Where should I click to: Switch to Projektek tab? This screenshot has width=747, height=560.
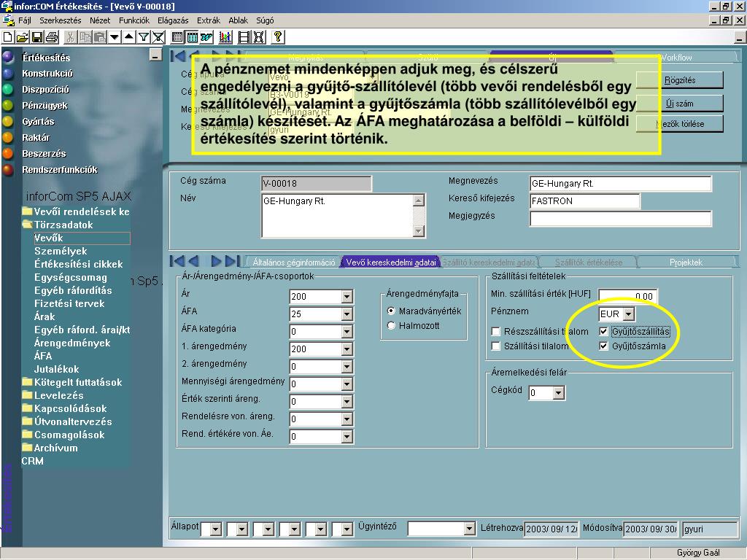(x=686, y=262)
